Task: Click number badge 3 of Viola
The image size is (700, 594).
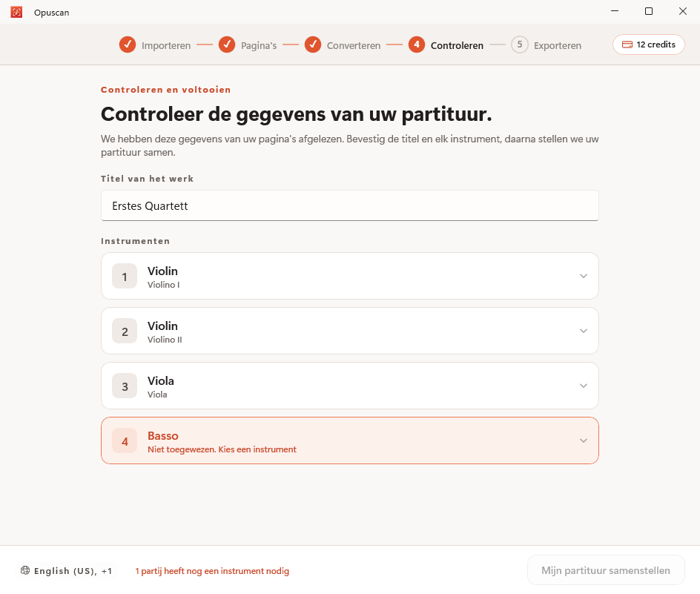Action: [125, 386]
